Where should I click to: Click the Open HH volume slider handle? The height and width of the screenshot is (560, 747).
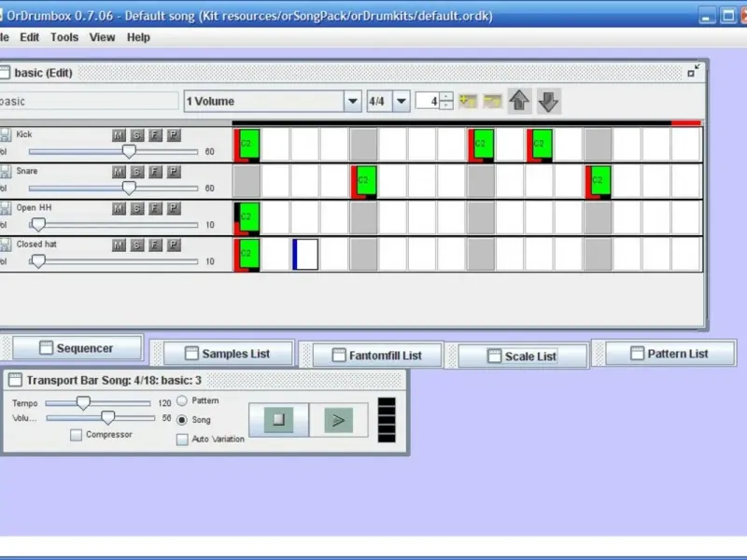[x=38, y=224]
